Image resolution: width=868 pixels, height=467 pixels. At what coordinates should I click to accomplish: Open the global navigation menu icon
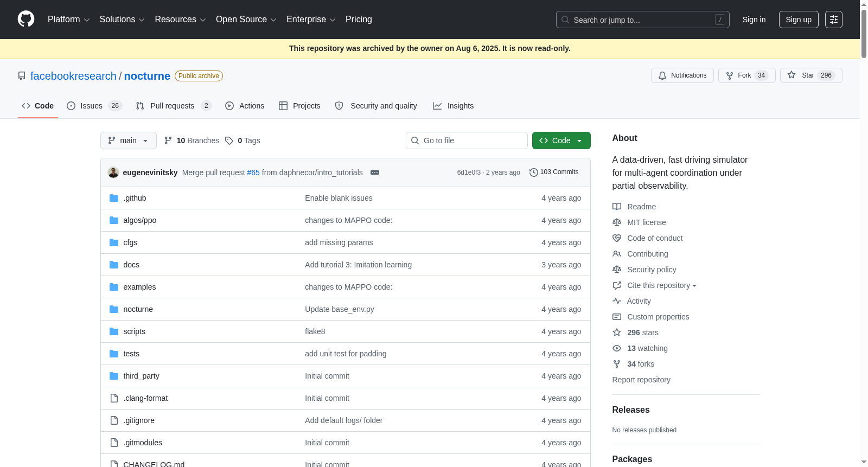(x=833, y=20)
